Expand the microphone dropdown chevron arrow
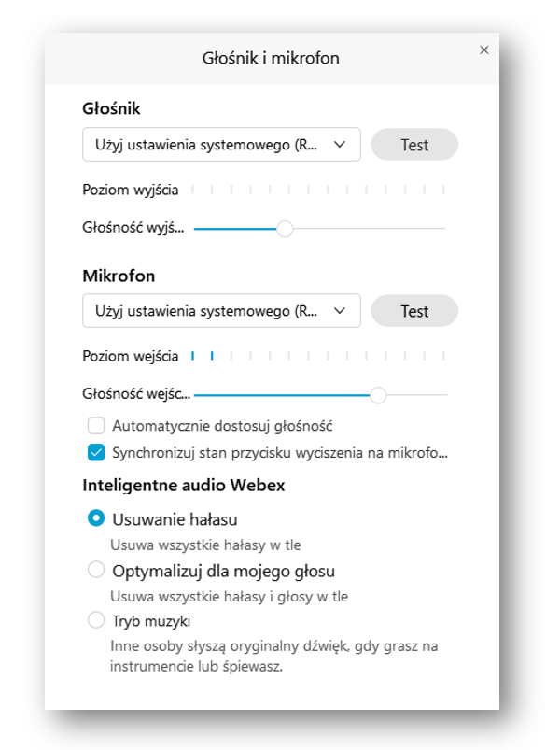This screenshot has height=750, width=560. pyautogui.click(x=340, y=311)
